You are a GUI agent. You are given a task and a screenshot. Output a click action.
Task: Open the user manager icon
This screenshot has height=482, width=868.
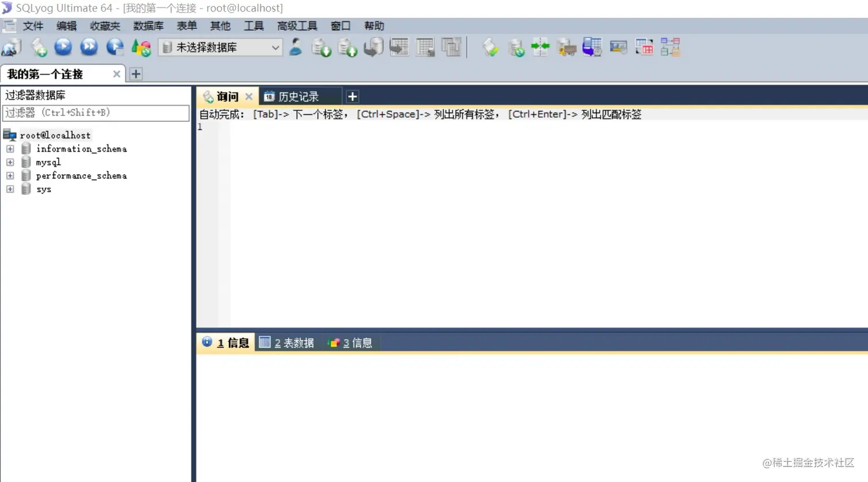(x=296, y=47)
